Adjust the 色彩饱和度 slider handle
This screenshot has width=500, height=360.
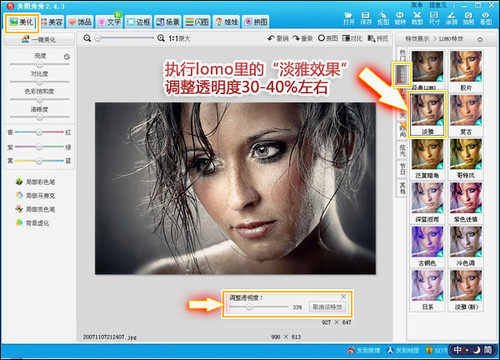point(40,99)
